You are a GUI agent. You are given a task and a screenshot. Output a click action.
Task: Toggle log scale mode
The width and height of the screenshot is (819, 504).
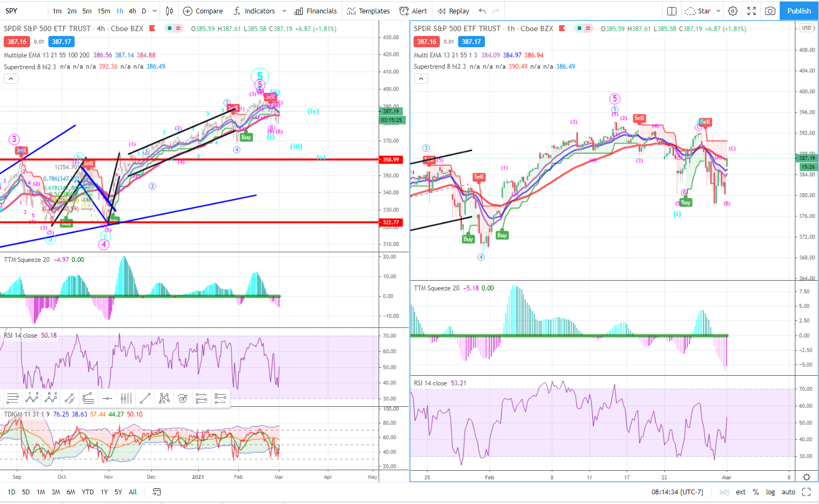click(770, 492)
